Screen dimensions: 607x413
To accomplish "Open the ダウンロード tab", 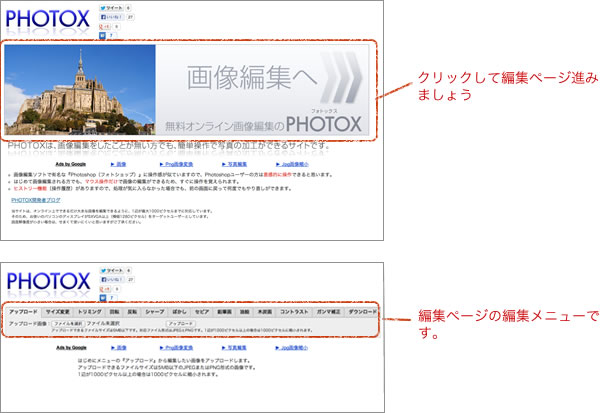I will (362, 312).
